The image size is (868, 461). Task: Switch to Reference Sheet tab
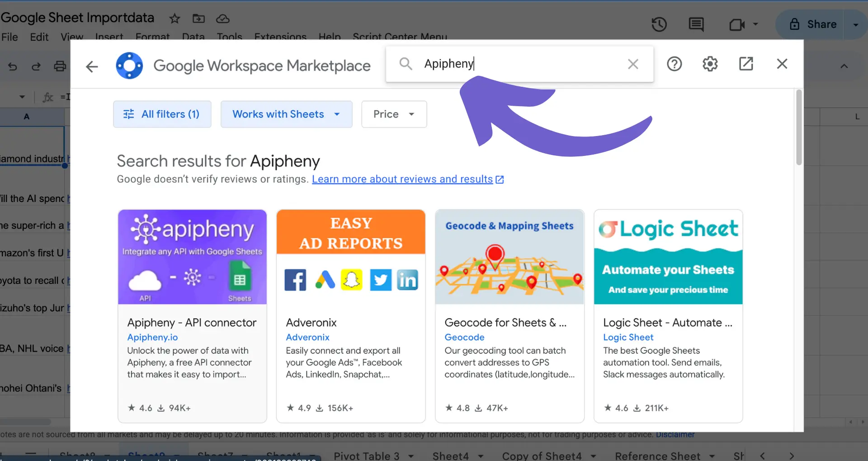pyautogui.click(x=657, y=456)
